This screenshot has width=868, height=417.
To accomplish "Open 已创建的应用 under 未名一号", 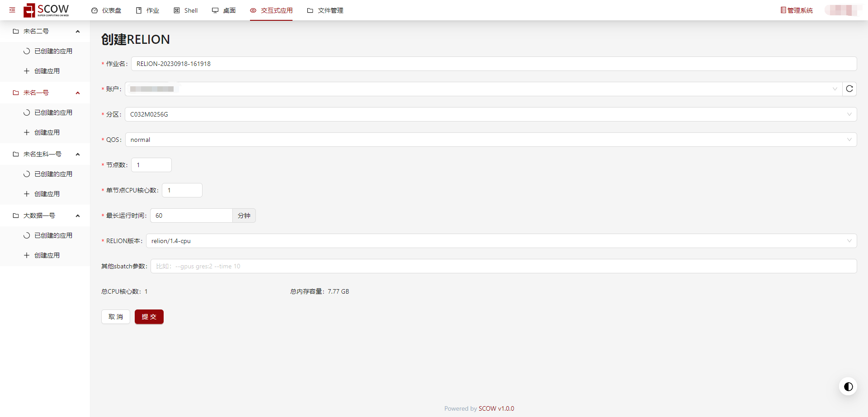I will [x=53, y=112].
